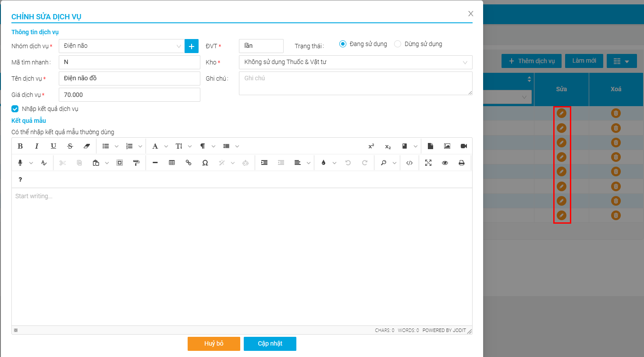Click the subscript button
The width and height of the screenshot is (644, 357).
point(388,146)
